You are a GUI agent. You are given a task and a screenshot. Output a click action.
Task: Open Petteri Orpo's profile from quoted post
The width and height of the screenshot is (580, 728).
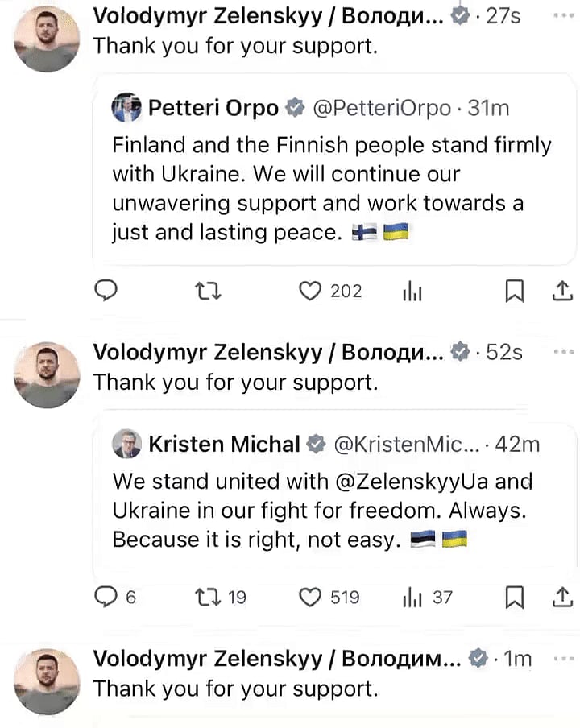(x=213, y=108)
